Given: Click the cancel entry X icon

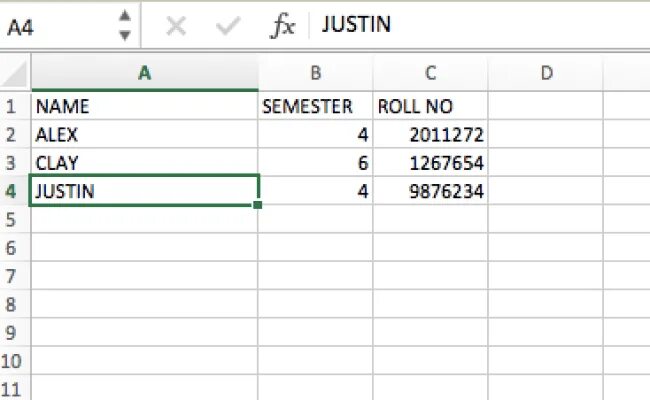Looking at the screenshot, I should [x=176, y=26].
